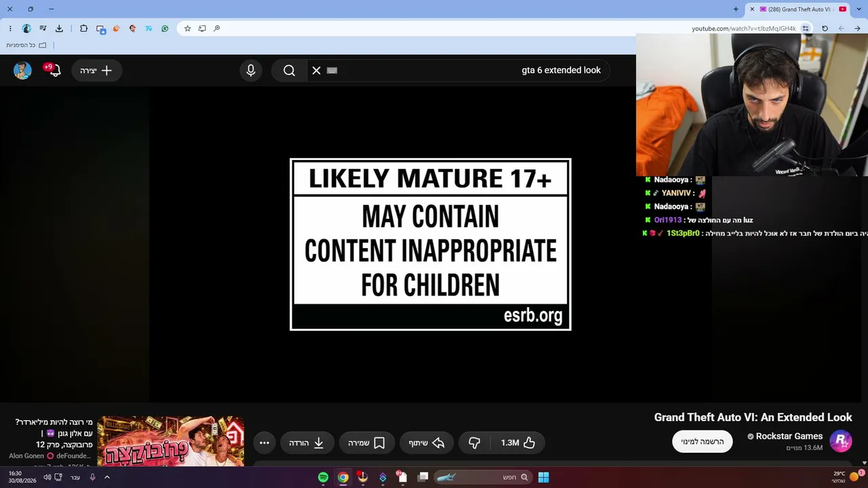Screen dimensions: 868x488
Task: Click the YouTube Create button
Action: [x=96, y=70]
